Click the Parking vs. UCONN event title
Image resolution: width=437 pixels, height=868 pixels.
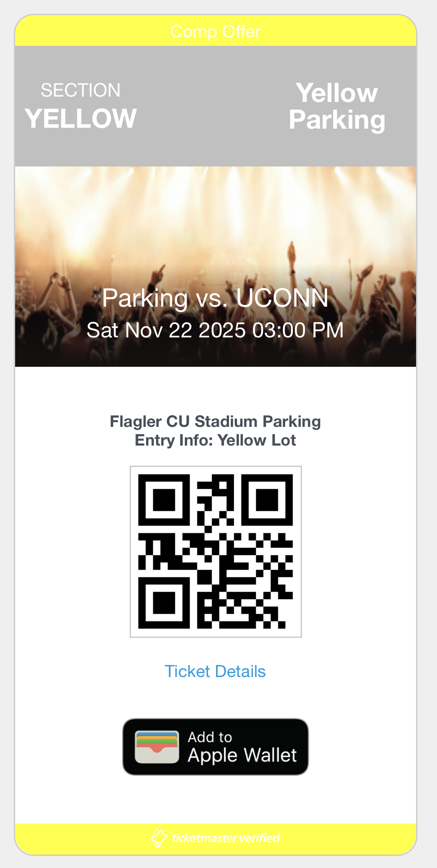[x=215, y=298]
